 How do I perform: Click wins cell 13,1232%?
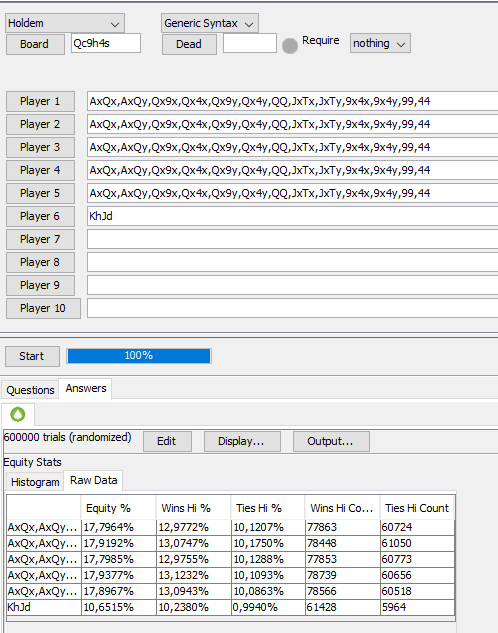(x=194, y=575)
